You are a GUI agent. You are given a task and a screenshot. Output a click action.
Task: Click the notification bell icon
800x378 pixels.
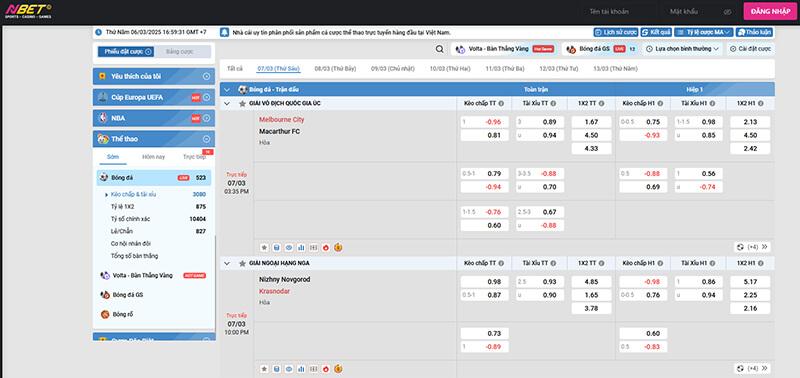pos(224,32)
